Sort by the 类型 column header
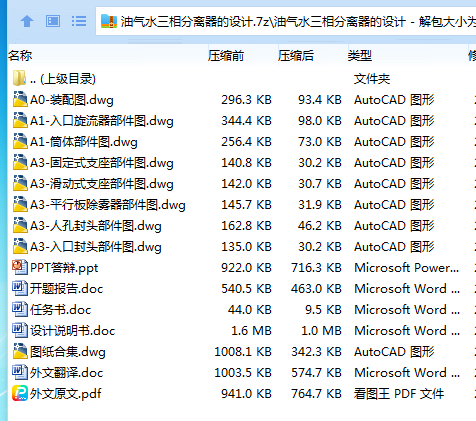Screen dimensions: 476x421 coord(360,55)
